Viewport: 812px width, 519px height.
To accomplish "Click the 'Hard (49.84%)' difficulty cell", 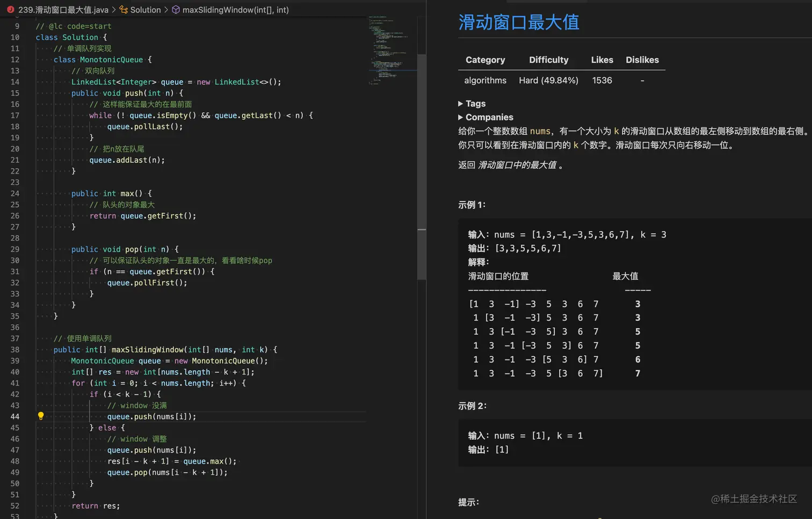I will point(548,81).
